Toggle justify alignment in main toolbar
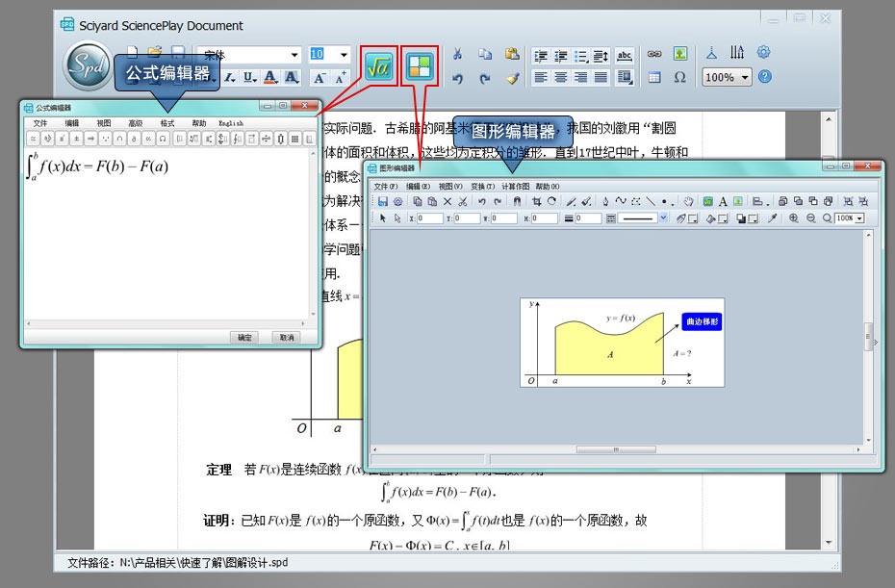The image size is (895, 588). [x=601, y=77]
